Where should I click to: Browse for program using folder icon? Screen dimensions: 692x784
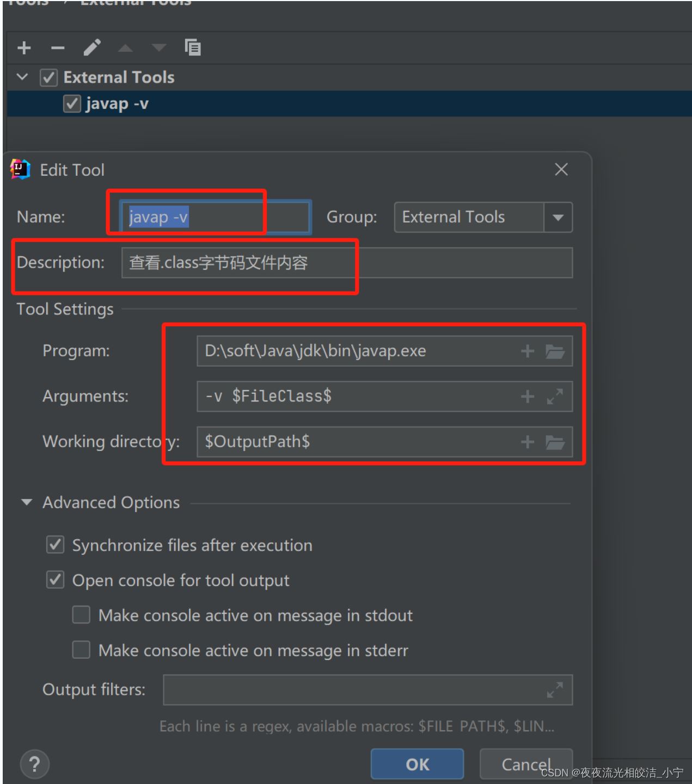(x=555, y=351)
